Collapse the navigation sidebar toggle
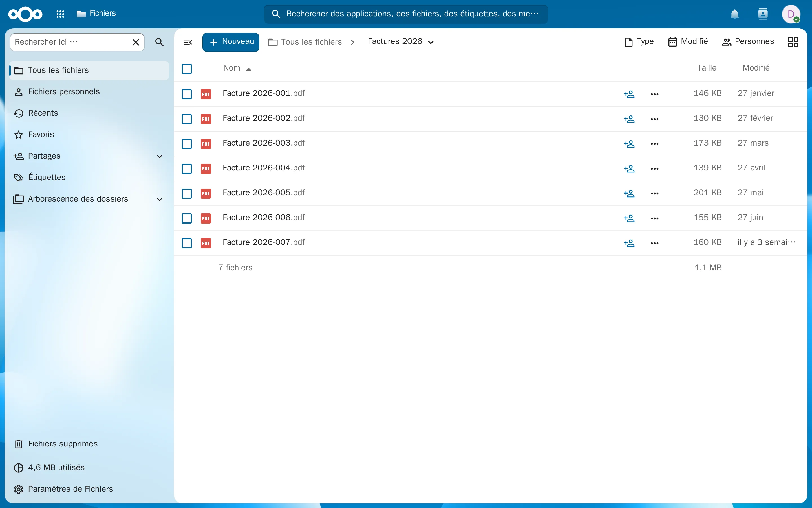The image size is (812, 508). (187, 42)
